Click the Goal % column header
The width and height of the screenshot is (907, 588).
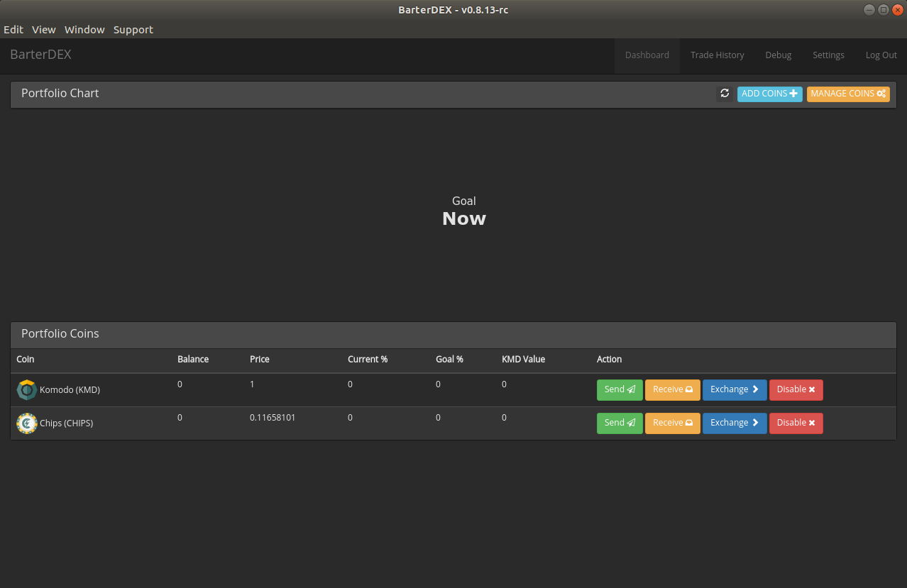(x=449, y=360)
